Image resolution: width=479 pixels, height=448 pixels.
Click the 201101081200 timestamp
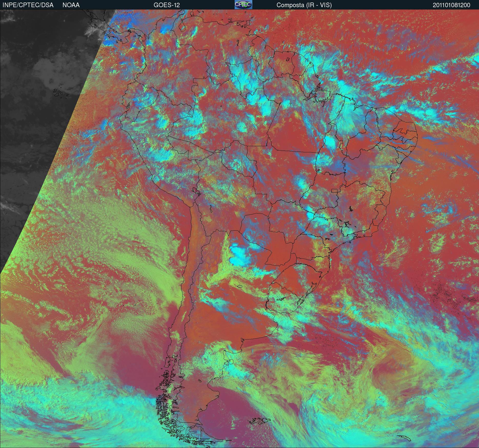click(x=452, y=5)
